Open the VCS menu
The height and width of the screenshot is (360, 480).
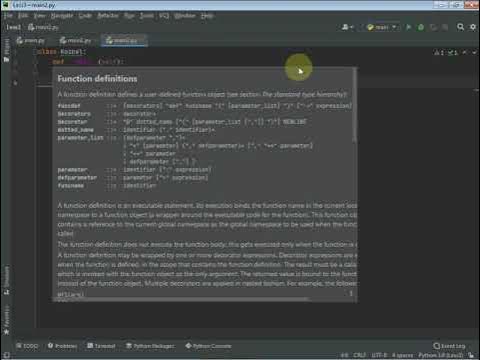click(x=164, y=16)
